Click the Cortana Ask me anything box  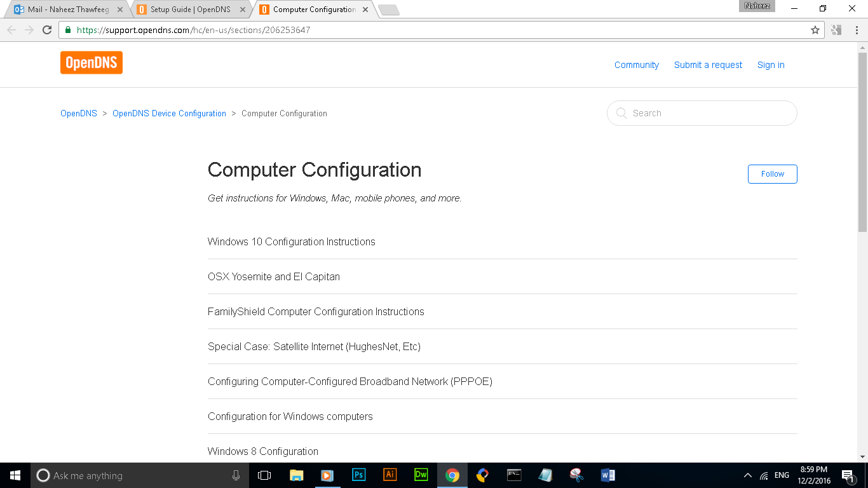(x=139, y=475)
